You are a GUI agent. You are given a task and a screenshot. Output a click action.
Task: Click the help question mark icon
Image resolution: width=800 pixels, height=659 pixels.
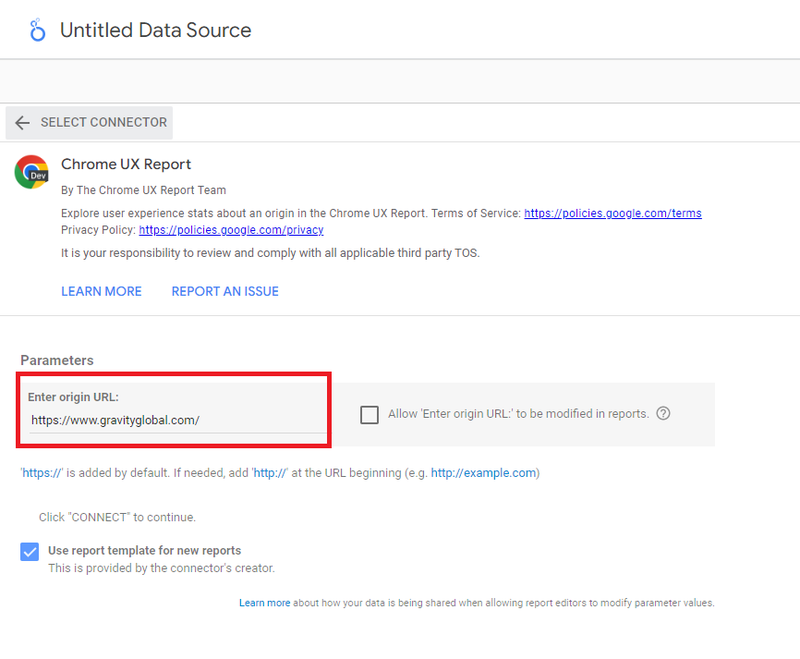[x=663, y=413]
